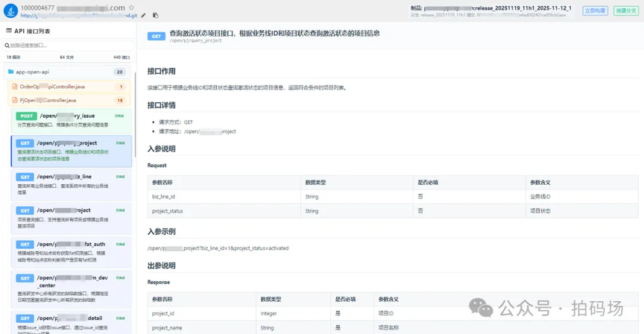
Task: Click the PjOper…Controller.java file icon
Action: 15,100
